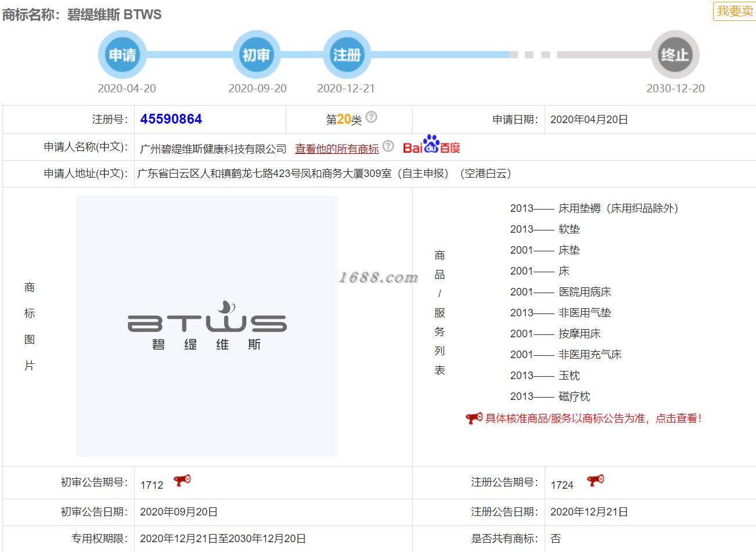Select 专用权期限 date range value
Viewport: 756px width, 552px height.
pyautogui.click(x=223, y=539)
